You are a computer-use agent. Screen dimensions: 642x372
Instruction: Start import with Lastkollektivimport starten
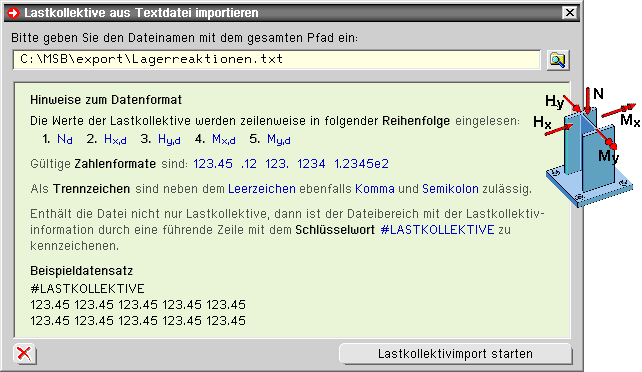455,354
